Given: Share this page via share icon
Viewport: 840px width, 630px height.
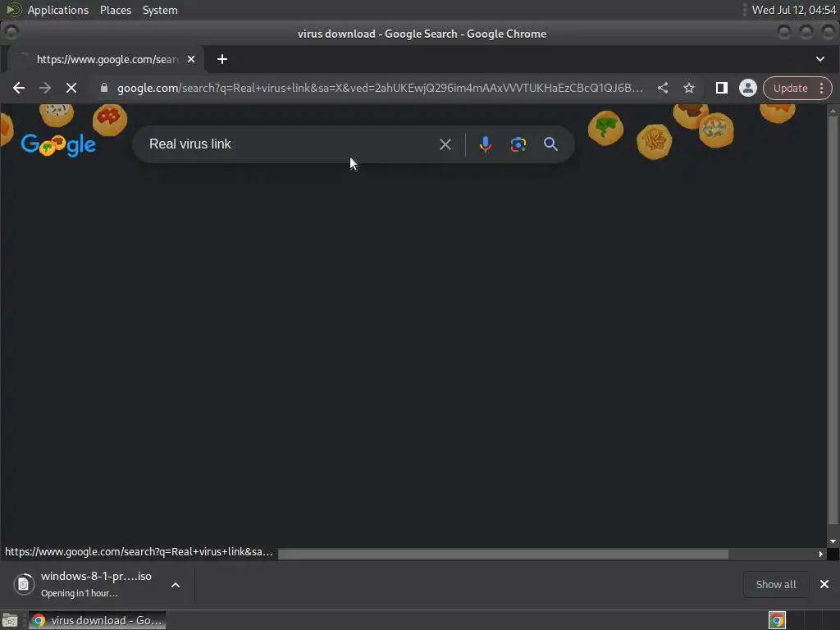Looking at the screenshot, I should pyautogui.click(x=663, y=88).
